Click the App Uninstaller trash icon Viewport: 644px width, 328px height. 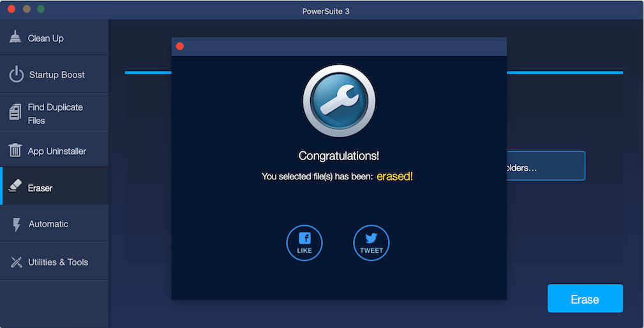point(15,150)
